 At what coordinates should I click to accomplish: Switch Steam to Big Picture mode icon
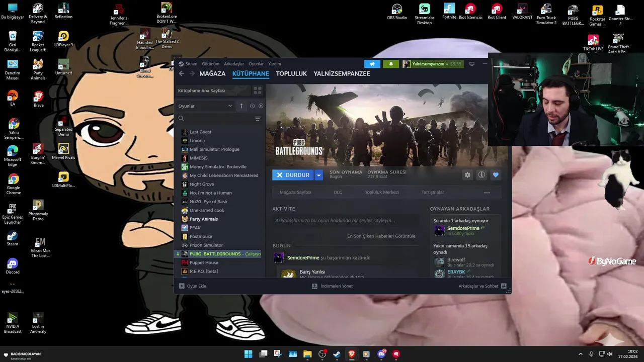tap(472, 64)
